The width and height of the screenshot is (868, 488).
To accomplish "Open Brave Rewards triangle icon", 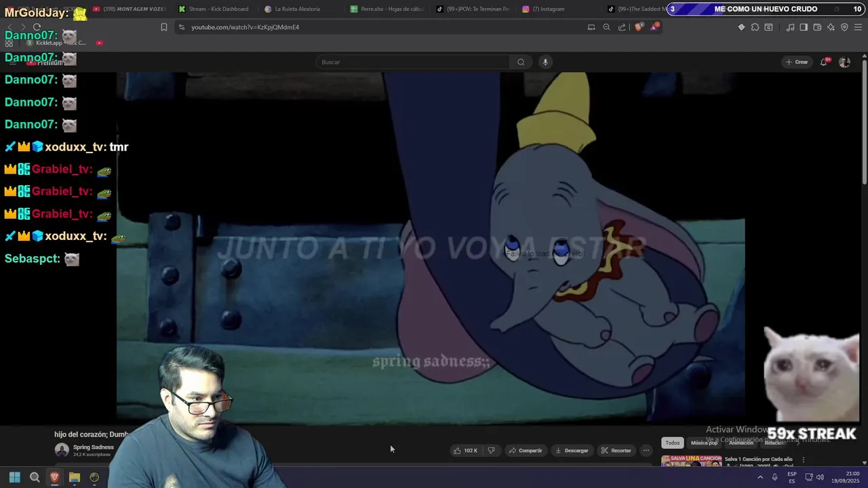I will 655,27.
